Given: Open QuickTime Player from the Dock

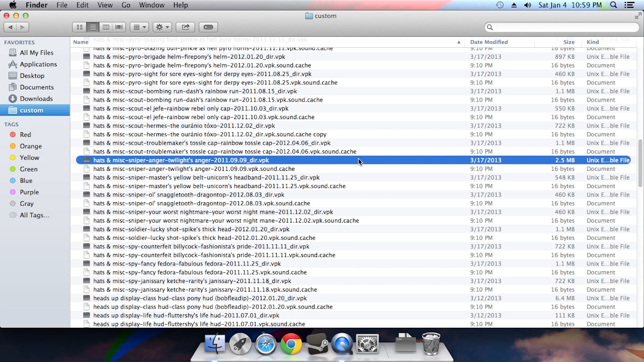Looking at the screenshot, I should pos(342,344).
